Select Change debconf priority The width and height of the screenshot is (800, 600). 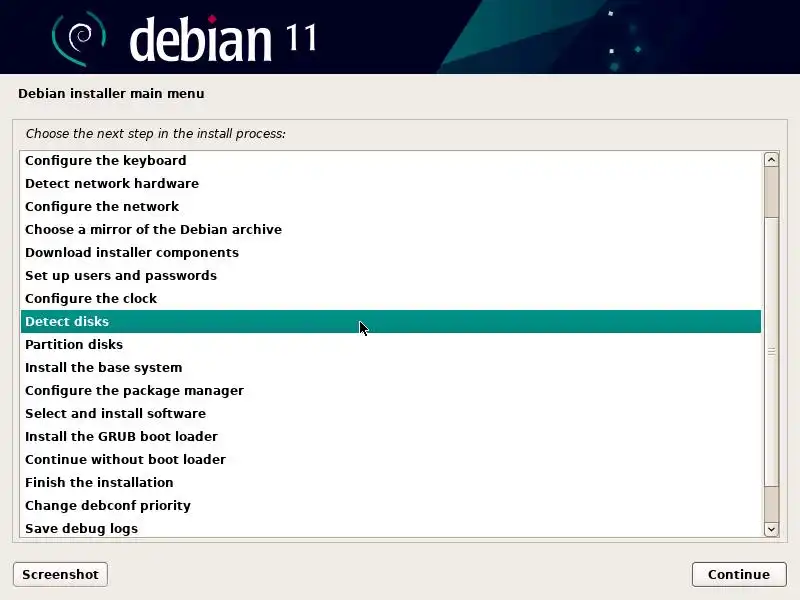tap(391, 505)
